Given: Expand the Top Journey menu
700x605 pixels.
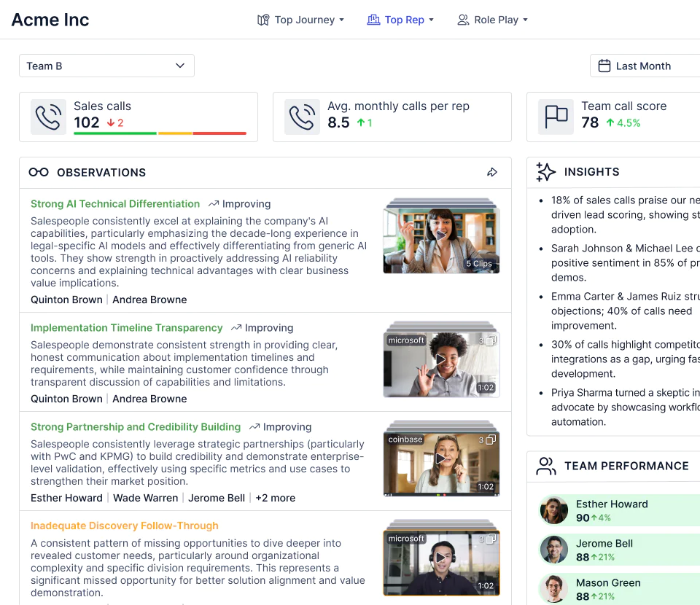Looking at the screenshot, I should coord(300,20).
